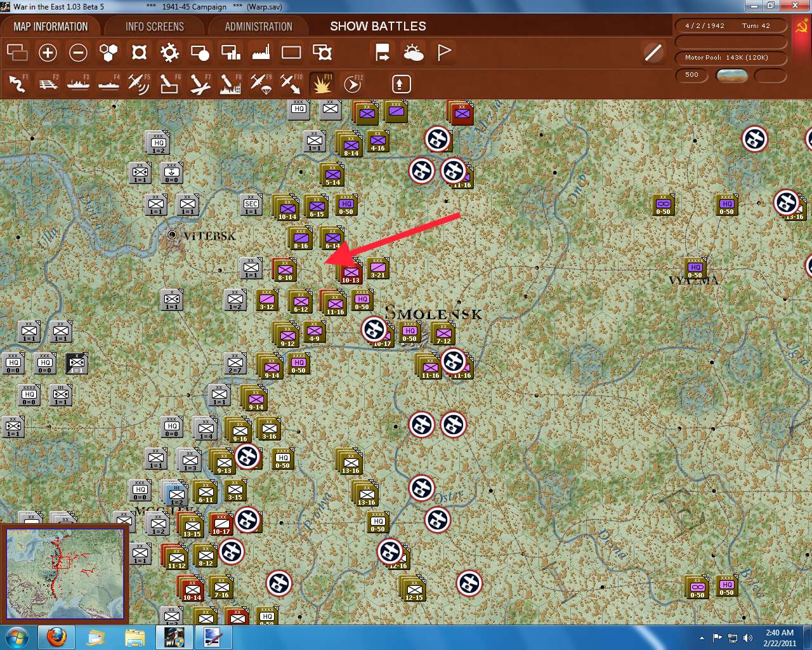This screenshot has width=812, height=650.
Task: Show the weather using sun-cloud icon
Action: tap(414, 52)
